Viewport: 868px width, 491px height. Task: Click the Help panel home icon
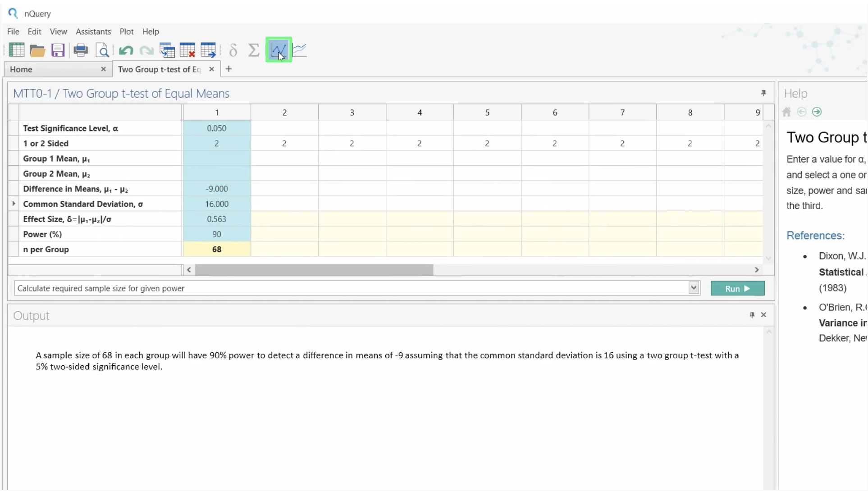(787, 112)
